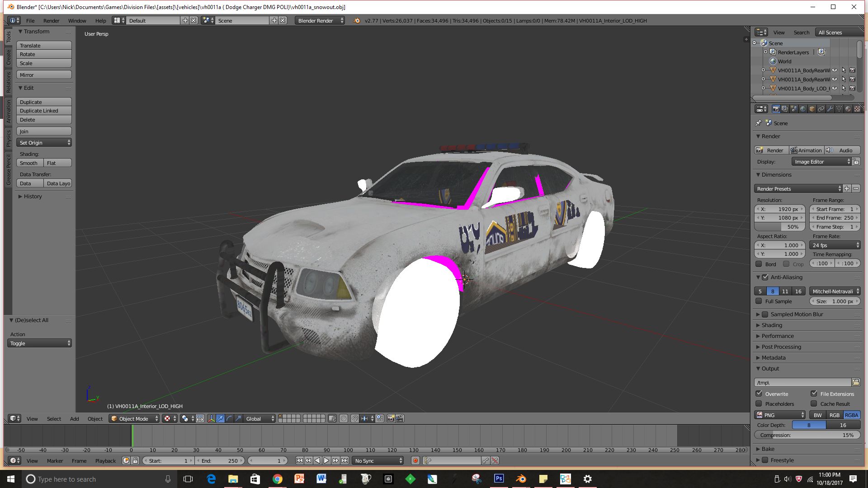Play animation forward in timeline
Image resolution: width=868 pixels, height=488 pixels.
326,460
